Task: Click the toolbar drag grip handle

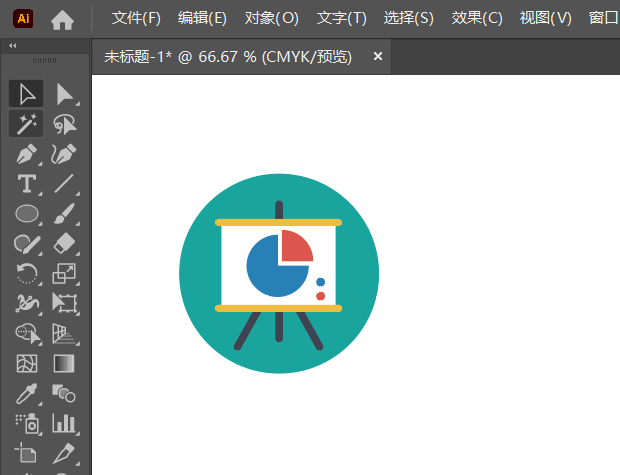Action: coord(44,61)
